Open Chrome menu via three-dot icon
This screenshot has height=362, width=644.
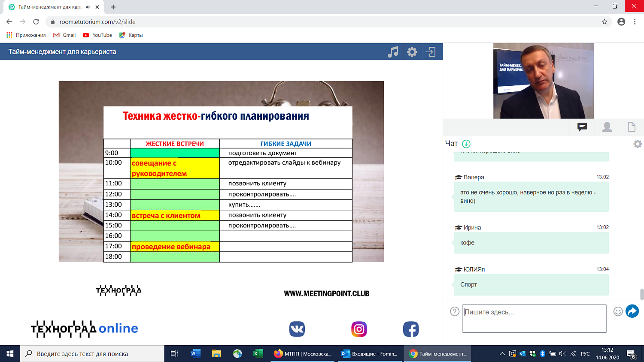click(634, 21)
